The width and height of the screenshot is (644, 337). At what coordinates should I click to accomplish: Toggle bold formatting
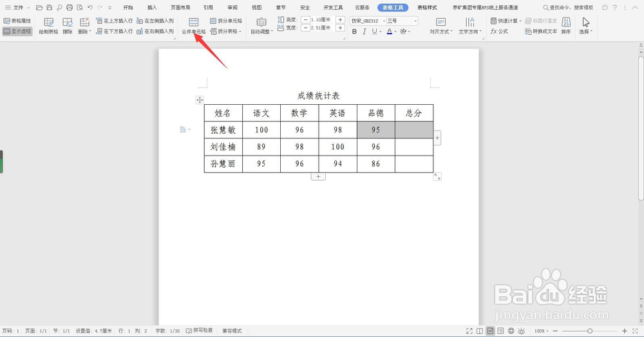pos(354,31)
